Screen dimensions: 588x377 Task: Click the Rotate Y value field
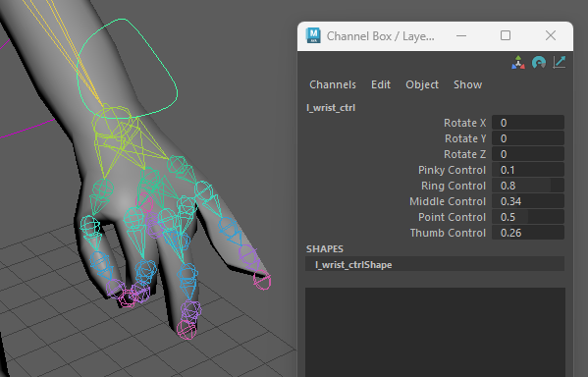[528, 138]
